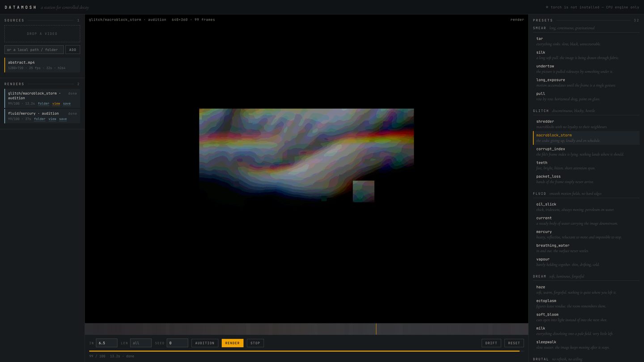Choose the teeth preset

click(x=586, y=165)
